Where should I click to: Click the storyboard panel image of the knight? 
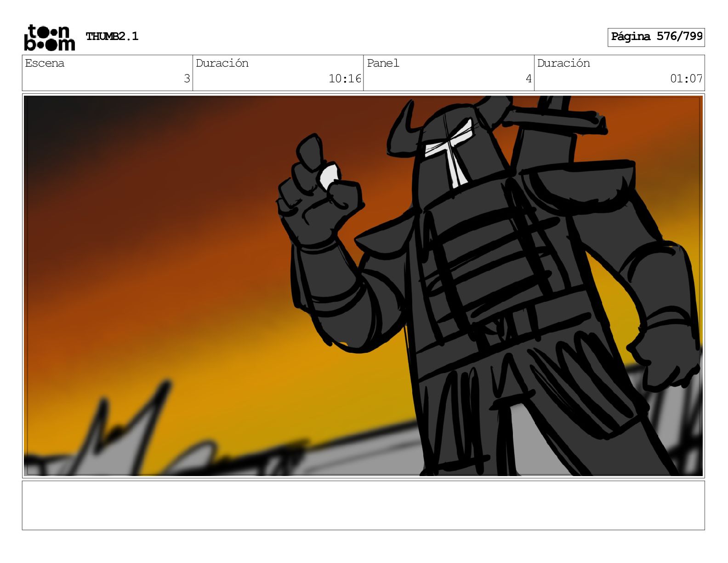pyautogui.click(x=363, y=286)
